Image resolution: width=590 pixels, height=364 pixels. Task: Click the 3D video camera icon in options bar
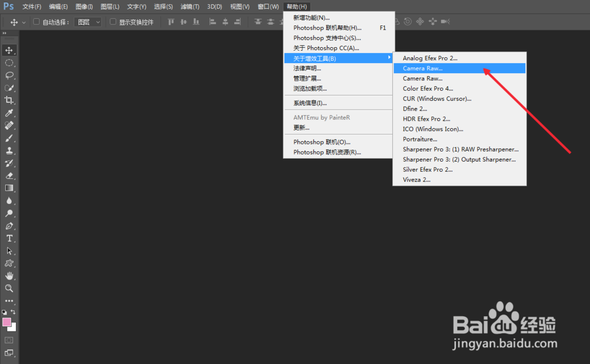[x=445, y=21]
